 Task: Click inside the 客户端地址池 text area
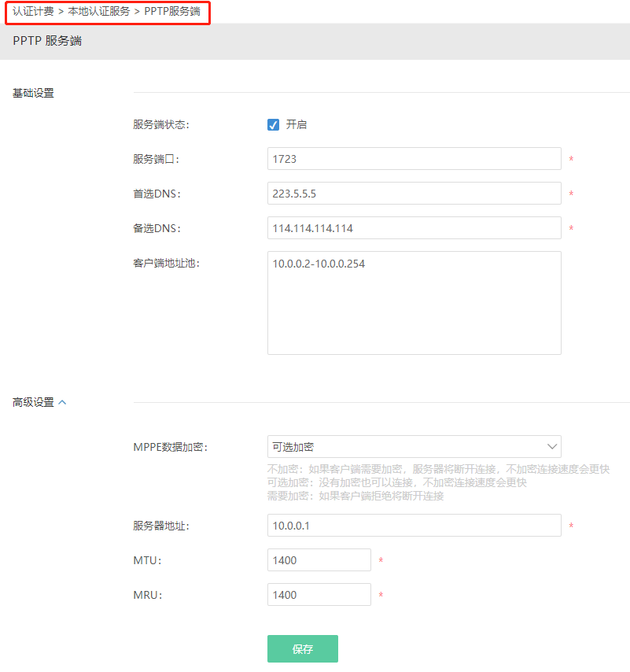coord(414,303)
